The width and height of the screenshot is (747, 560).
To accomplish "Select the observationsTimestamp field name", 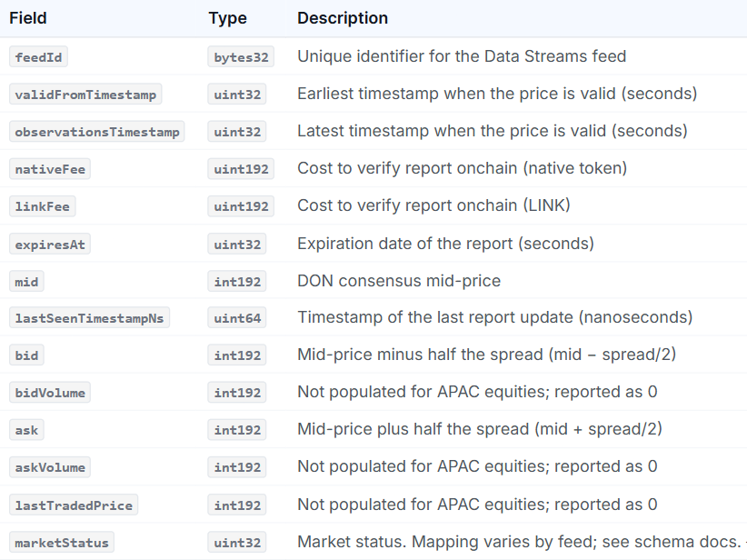I will 97,132.
